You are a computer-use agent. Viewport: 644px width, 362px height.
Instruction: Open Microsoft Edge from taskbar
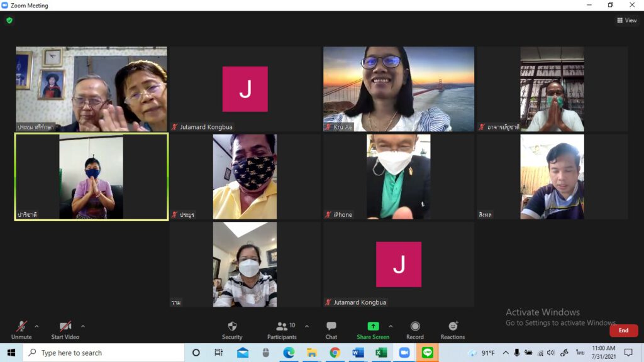coord(289,353)
